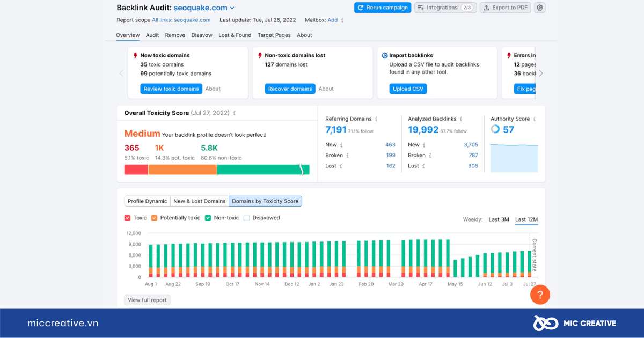Click lightning icon on Non-toxic domains lost card
Viewport: 644px width, 338px height.
pyautogui.click(x=260, y=55)
